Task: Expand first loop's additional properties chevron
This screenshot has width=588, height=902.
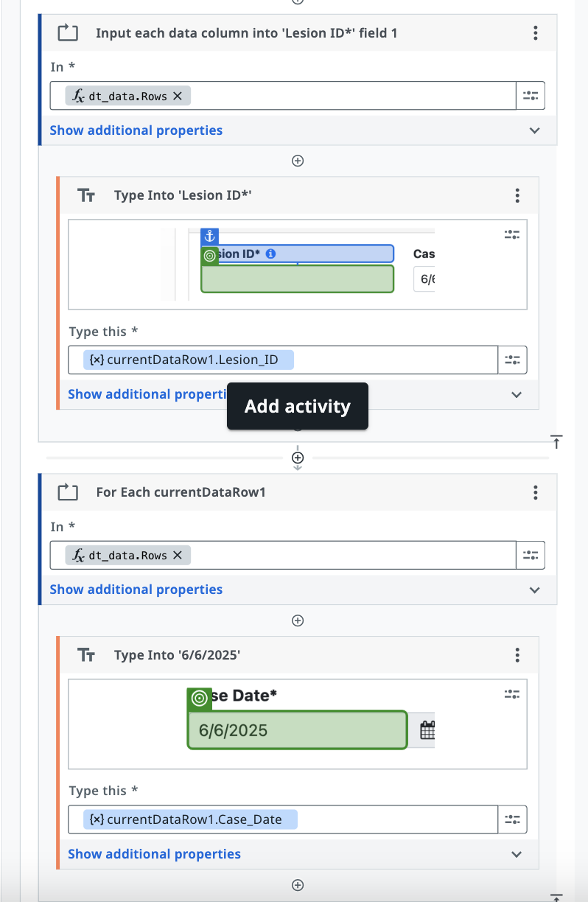Action: (x=535, y=130)
